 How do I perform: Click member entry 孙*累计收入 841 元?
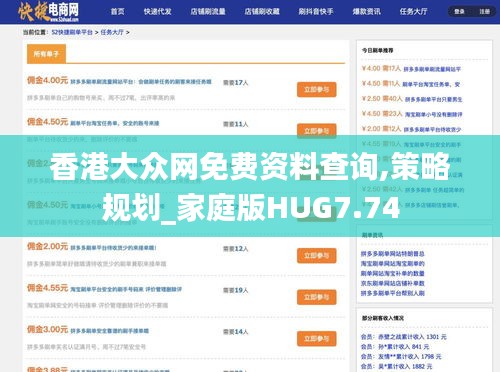395,347
